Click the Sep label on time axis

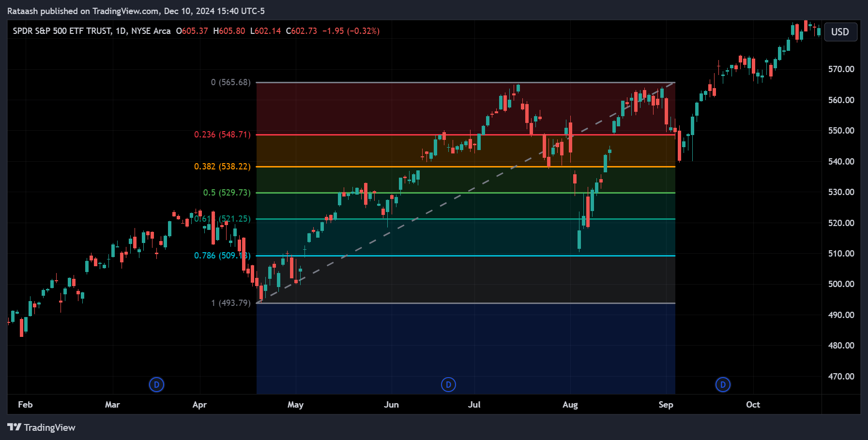(x=666, y=405)
